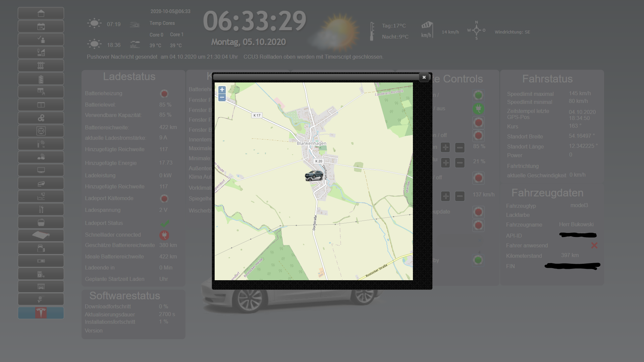Click the Ladeport Kältemode red indicator

tap(164, 198)
